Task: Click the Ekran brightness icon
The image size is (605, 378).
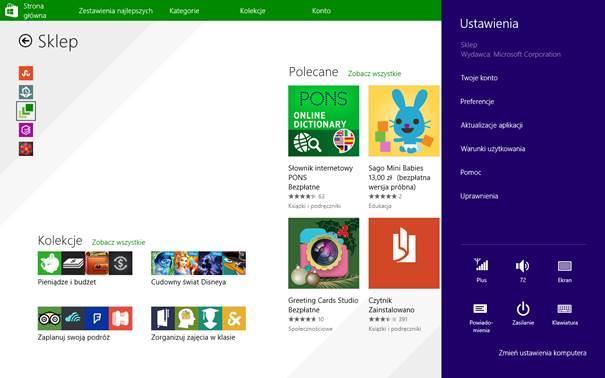Action: tap(564, 266)
